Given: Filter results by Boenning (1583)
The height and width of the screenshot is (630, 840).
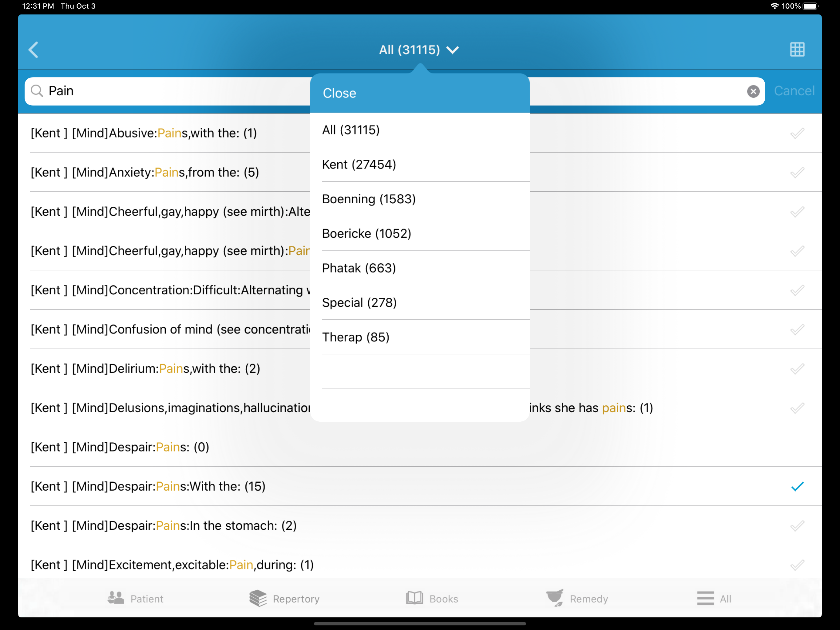Looking at the screenshot, I should pyautogui.click(x=420, y=199).
